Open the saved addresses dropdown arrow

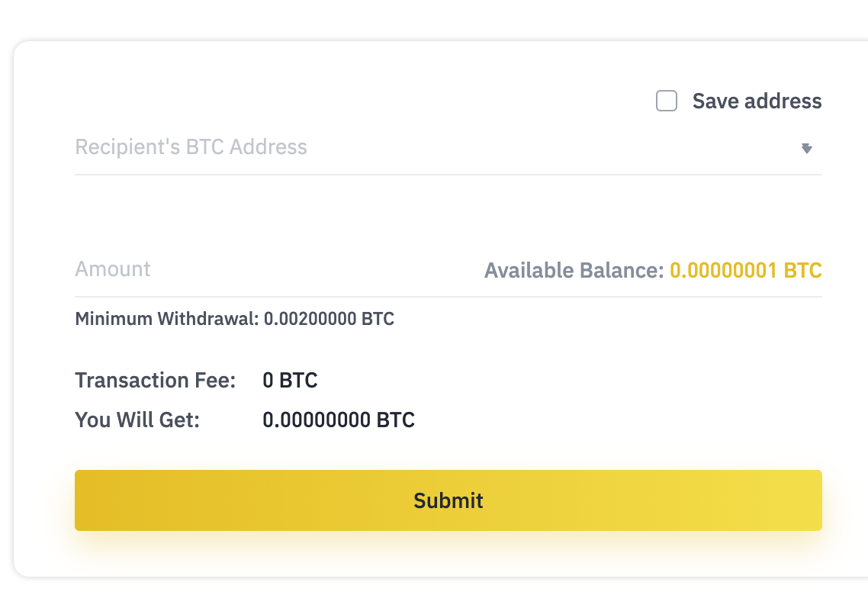[x=806, y=149]
